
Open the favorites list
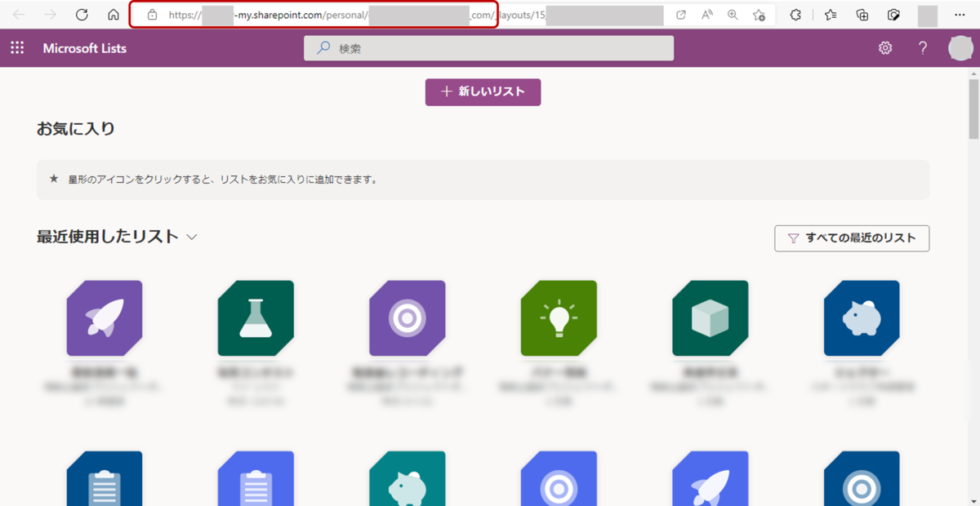[831, 15]
